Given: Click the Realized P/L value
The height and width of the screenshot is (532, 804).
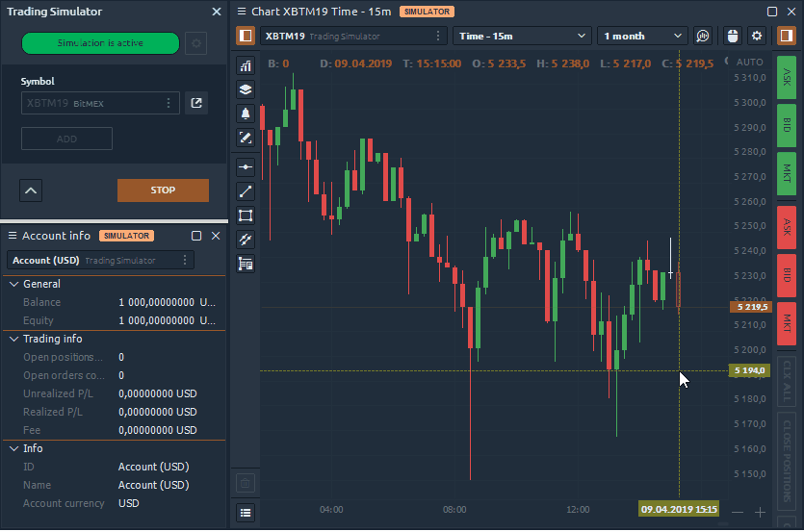Looking at the screenshot, I should click(x=157, y=412).
